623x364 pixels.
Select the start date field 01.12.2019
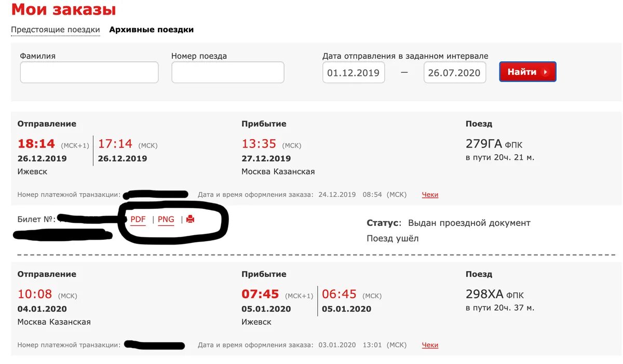tap(354, 73)
